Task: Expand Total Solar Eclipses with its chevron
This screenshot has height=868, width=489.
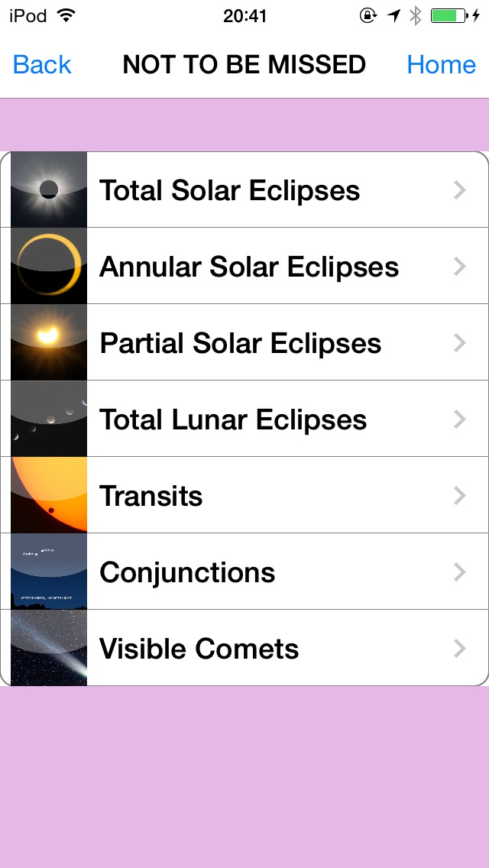Action: pos(459,190)
